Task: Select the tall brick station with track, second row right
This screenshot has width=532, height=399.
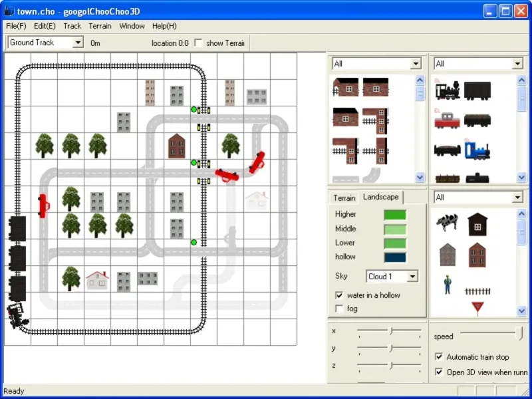Action: (x=376, y=121)
